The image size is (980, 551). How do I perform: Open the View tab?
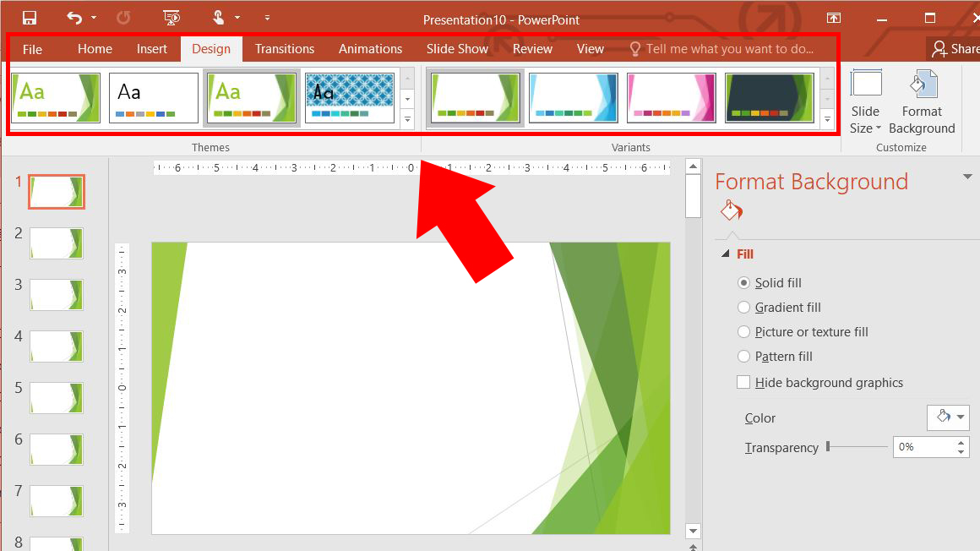pyautogui.click(x=590, y=49)
